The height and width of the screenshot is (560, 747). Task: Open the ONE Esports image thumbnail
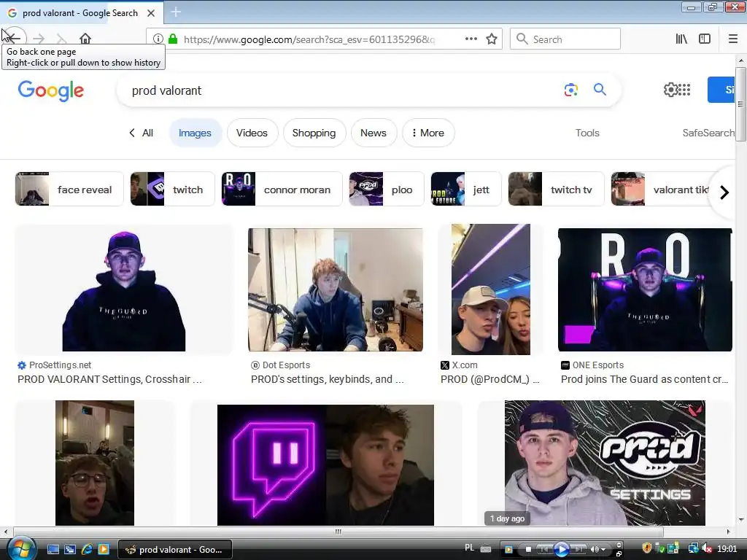645,289
